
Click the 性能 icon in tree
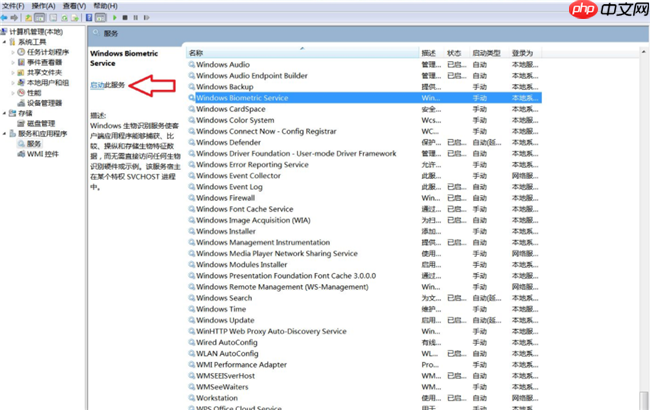point(21,93)
